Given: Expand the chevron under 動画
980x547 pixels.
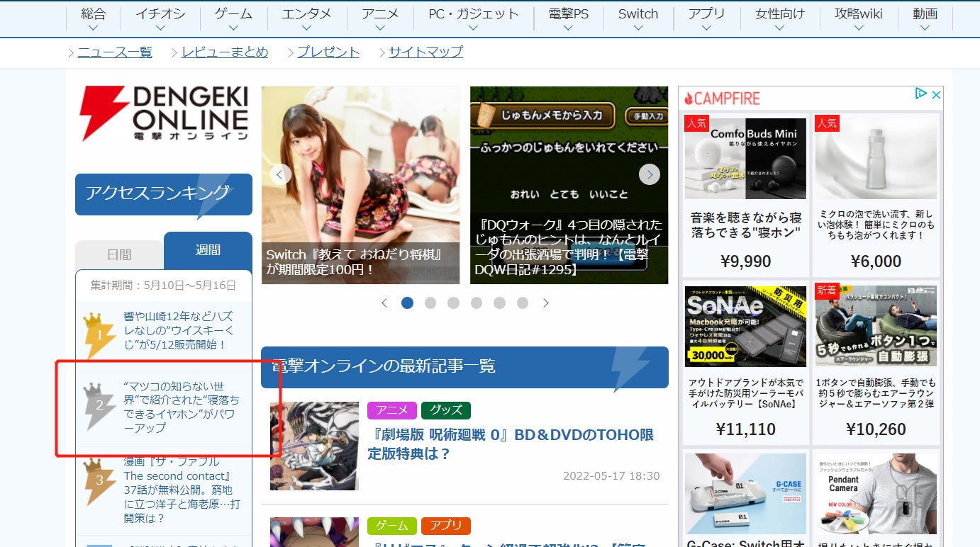Looking at the screenshot, I should click(925, 28).
